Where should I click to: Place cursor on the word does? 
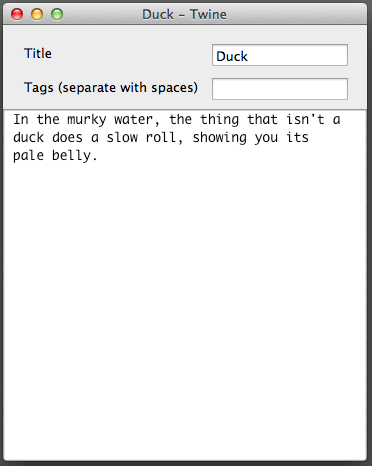[x=67, y=138]
